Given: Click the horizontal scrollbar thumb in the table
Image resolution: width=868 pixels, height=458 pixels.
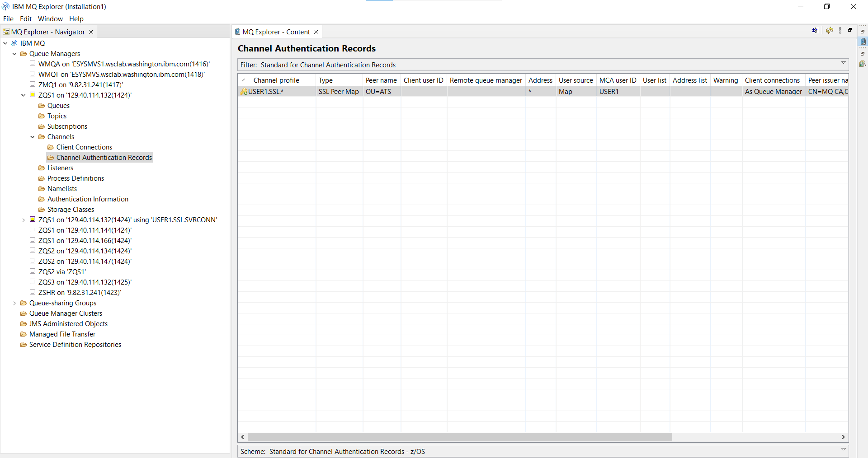Looking at the screenshot, I should (460, 437).
